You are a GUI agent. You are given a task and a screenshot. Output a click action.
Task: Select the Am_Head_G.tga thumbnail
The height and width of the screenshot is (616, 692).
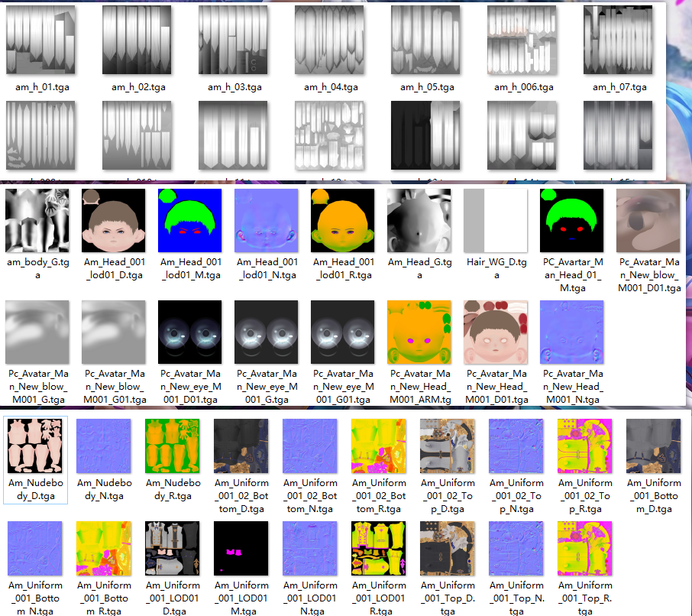tap(419, 220)
